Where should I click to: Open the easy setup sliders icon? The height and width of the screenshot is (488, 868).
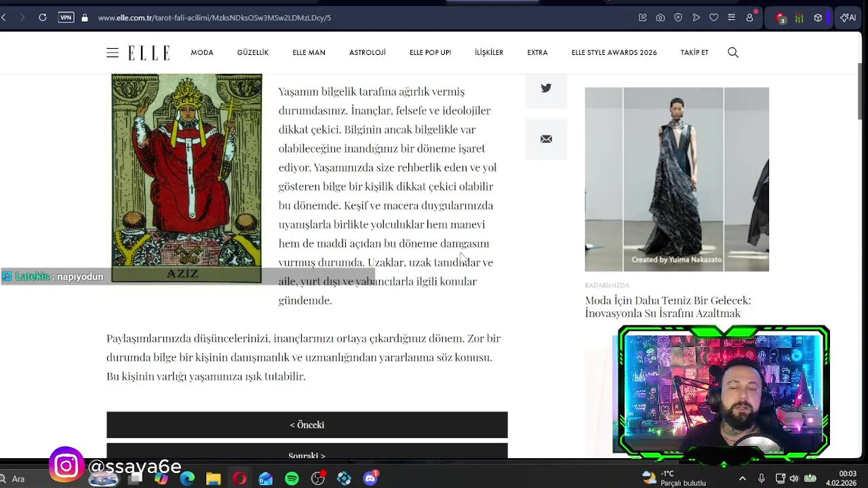pos(731,18)
